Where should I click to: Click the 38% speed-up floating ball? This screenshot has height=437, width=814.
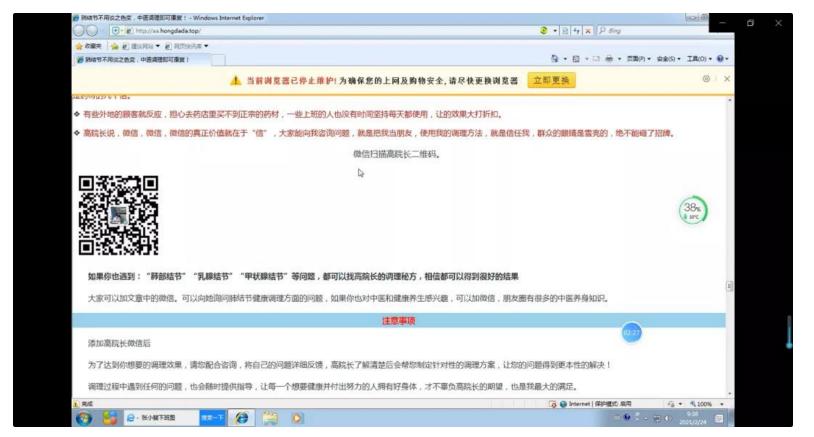(693, 210)
